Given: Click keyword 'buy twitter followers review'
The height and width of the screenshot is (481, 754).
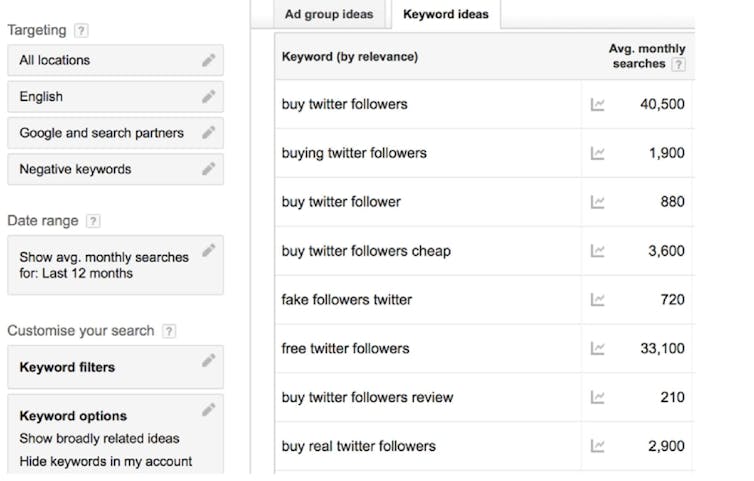Looking at the screenshot, I should click(x=367, y=398).
